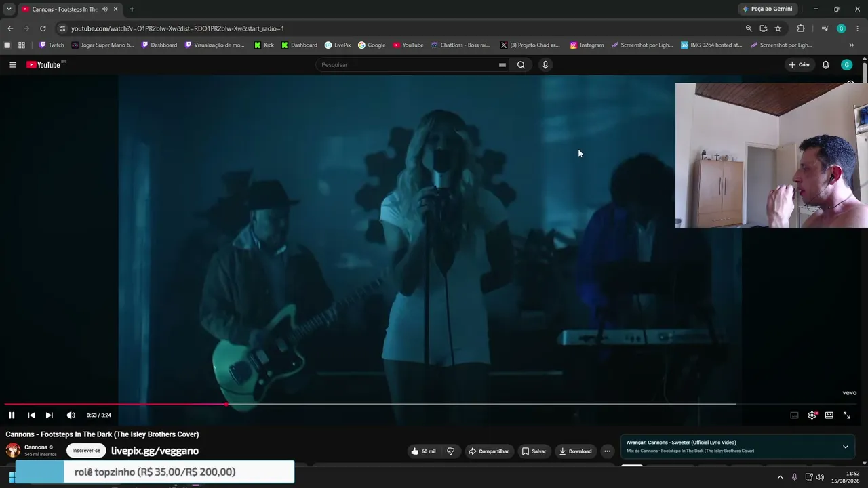Viewport: 868px width, 488px height.
Task: Open YouTube account avatar menu
Action: (x=846, y=65)
